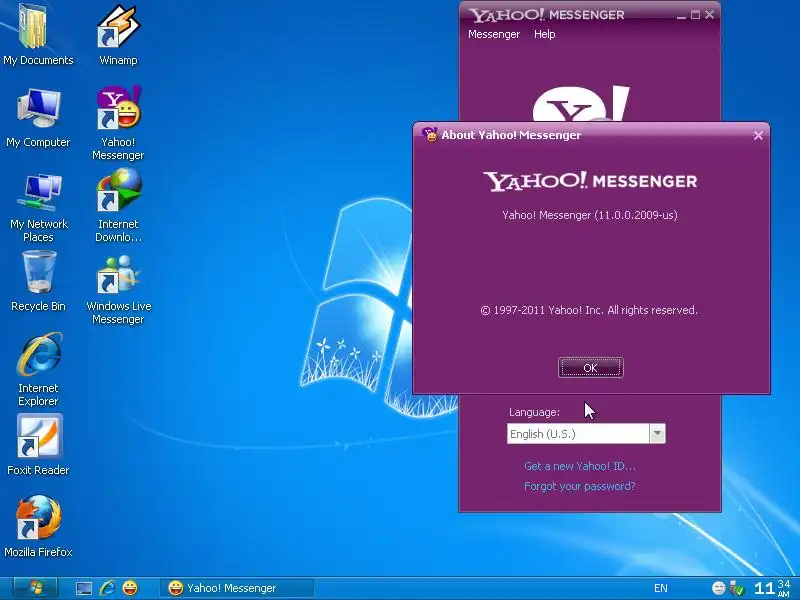
Task: Select the Winamp desktop shortcut
Action: (118, 35)
